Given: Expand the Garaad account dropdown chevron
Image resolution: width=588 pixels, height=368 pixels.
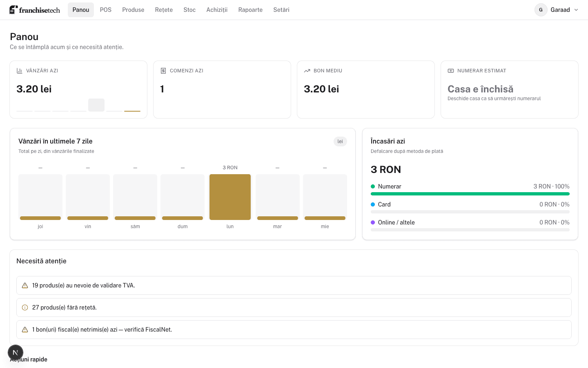Looking at the screenshot, I should point(576,10).
